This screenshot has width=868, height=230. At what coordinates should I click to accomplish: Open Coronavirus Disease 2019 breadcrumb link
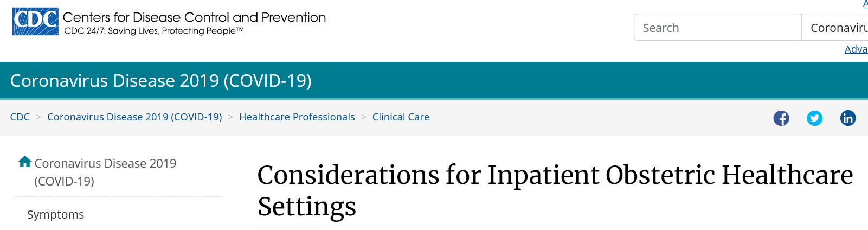134,117
